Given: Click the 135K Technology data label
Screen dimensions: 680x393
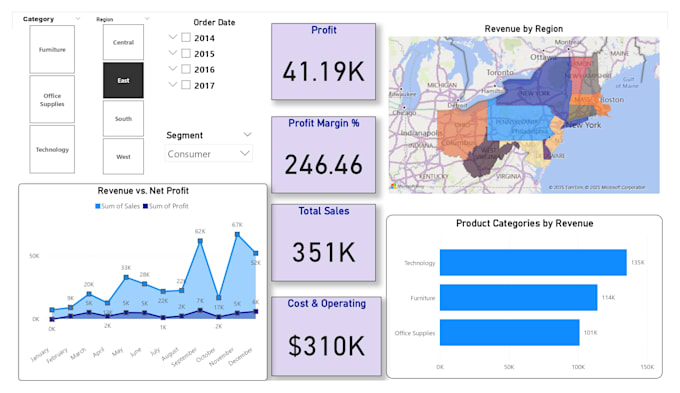Looking at the screenshot, I should (x=638, y=262).
